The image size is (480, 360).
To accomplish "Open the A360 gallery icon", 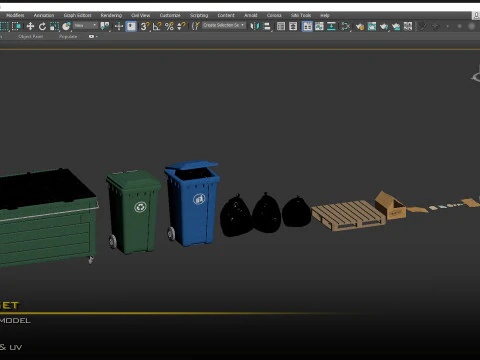I will 408,26.
